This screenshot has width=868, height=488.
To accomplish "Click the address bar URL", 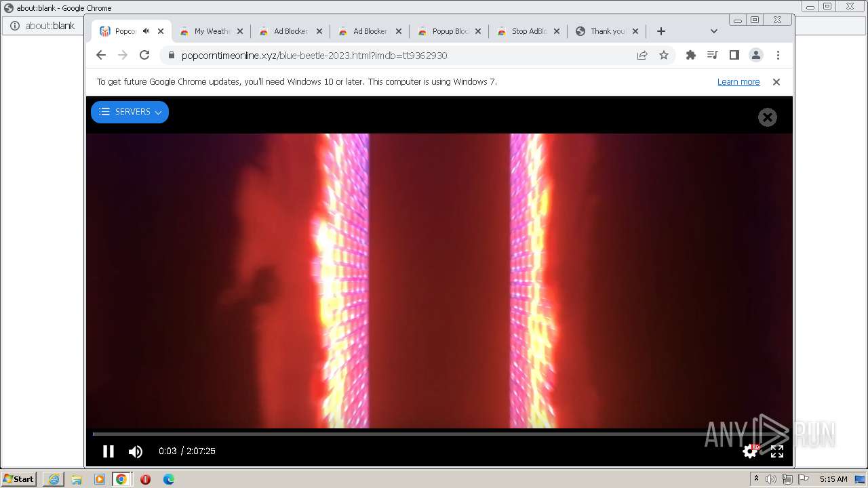I will [x=315, y=56].
